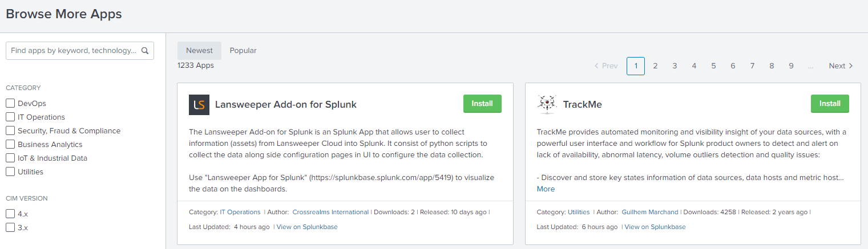868x249 pixels.
Task: Install the Lansweeper Add-on for Splunk
Action: [x=482, y=104]
